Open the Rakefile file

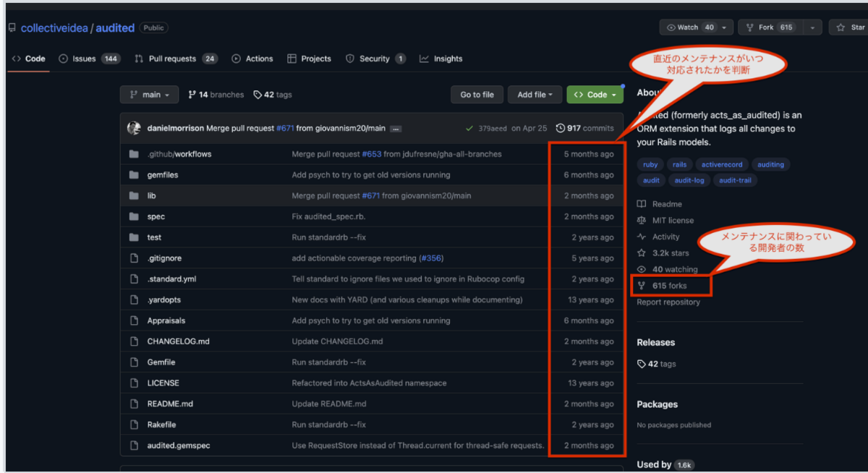[x=161, y=425]
